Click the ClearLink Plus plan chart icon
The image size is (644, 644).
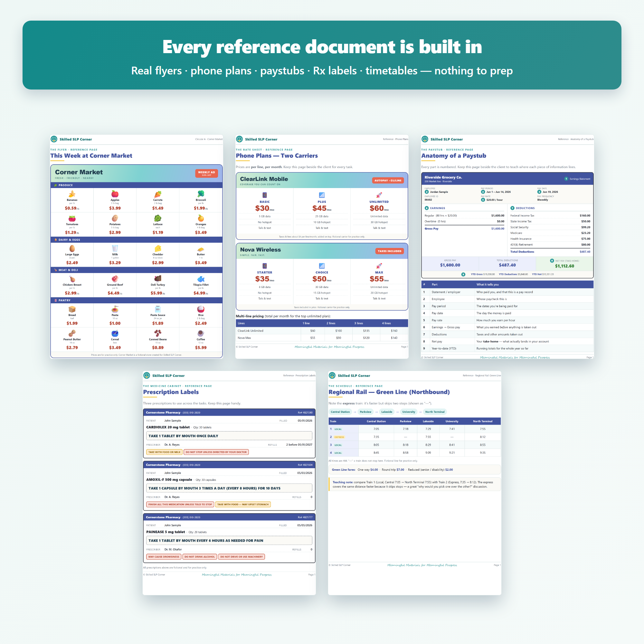tap(322, 195)
